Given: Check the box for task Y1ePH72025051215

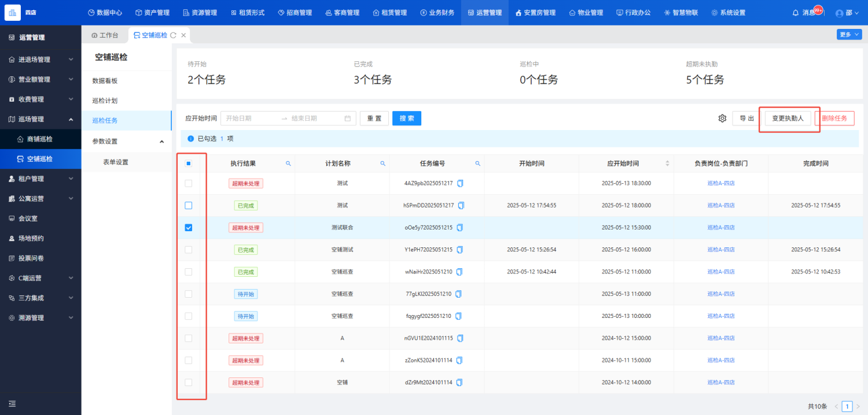Looking at the screenshot, I should coord(189,250).
